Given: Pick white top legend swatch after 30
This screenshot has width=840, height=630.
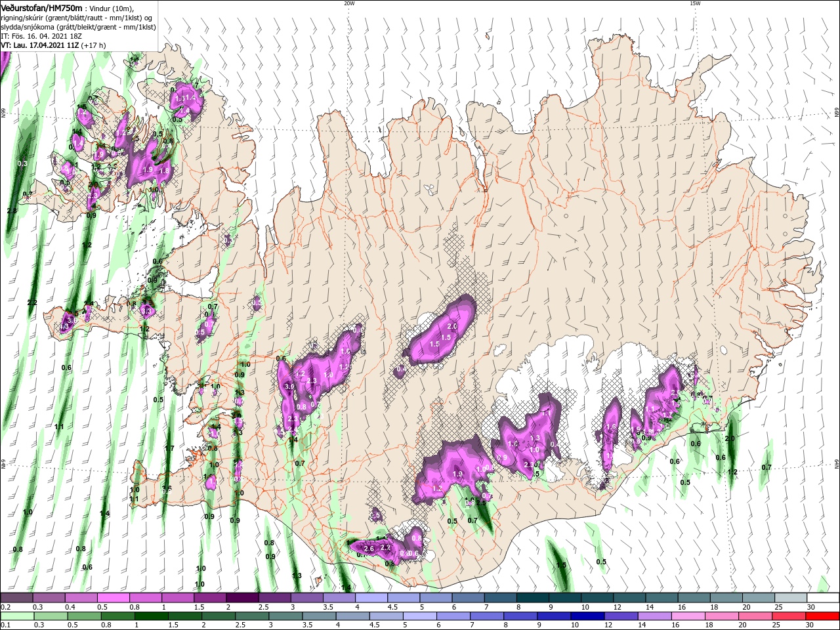Looking at the screenshot, I should 822,598.
